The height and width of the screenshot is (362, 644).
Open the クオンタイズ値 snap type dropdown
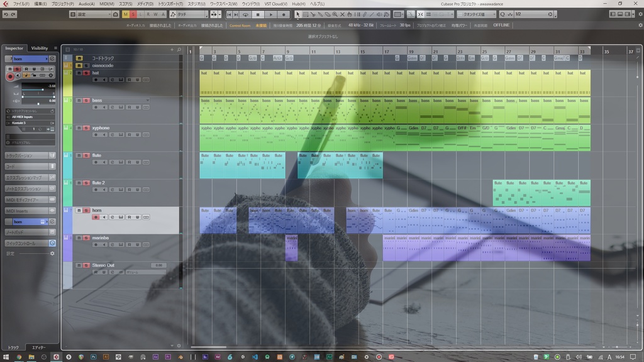(x=476, y=14)
